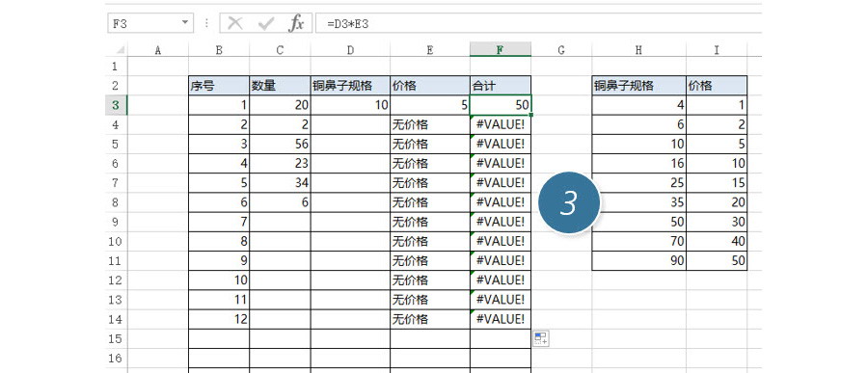This screenshot has height=373, width=868.
Task: Select cell H3 with spec 4
Action: (638, 105)
